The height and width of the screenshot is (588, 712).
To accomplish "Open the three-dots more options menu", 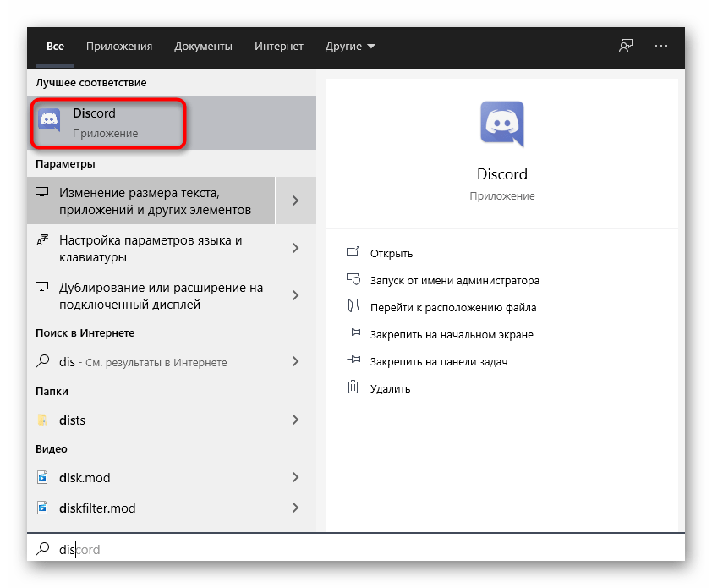I will [x=660, y=46].
